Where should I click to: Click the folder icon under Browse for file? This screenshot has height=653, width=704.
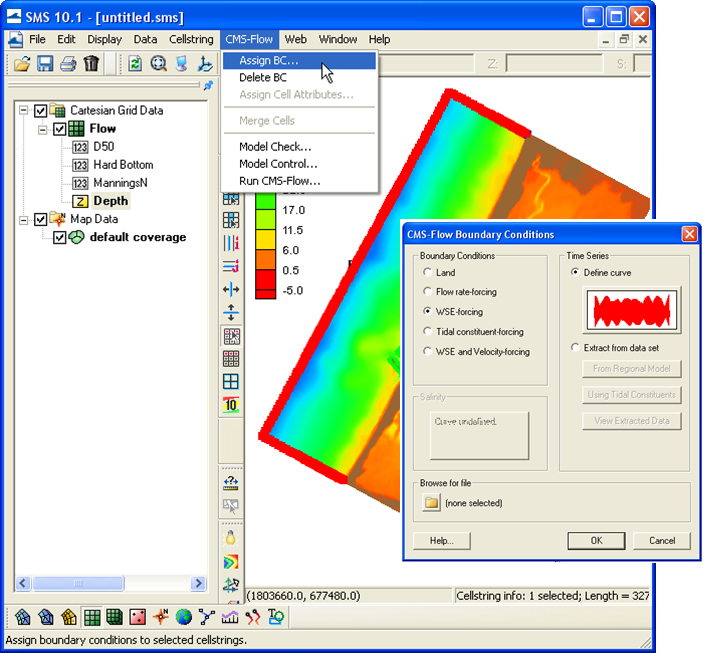tap(431, 503)
